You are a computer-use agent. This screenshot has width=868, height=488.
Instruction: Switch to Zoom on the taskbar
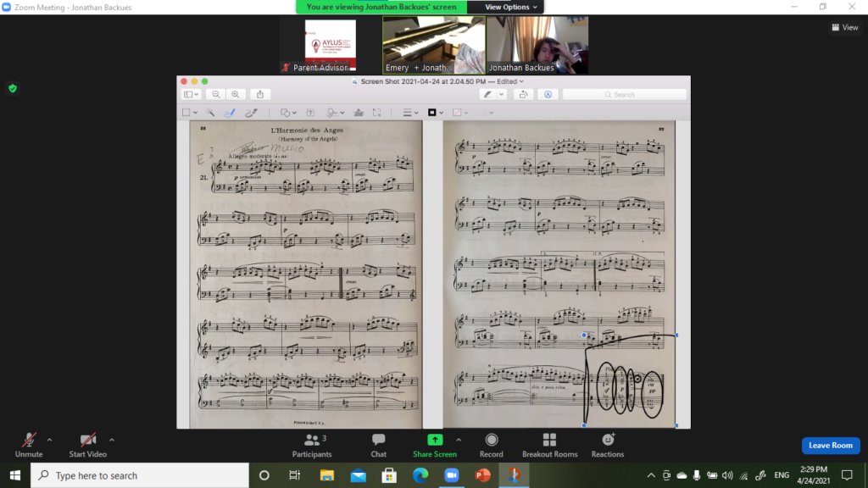[452, 475]
